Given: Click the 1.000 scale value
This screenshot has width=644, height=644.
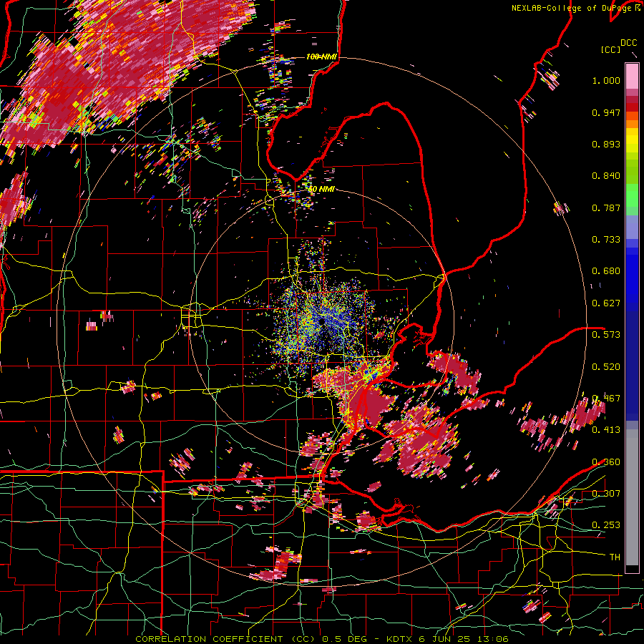Looking at the screenshot, I should pos(606,80).
